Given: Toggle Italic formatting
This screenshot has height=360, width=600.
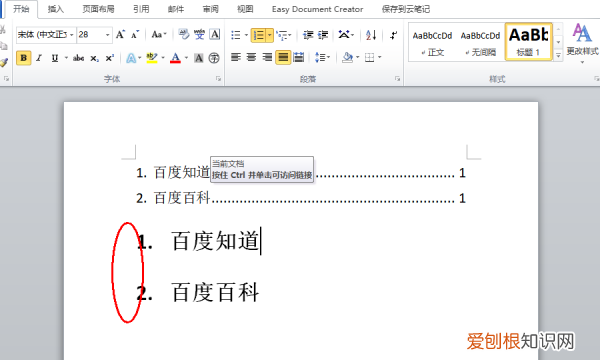Looking at the screenshot, I should click(39, 58).
